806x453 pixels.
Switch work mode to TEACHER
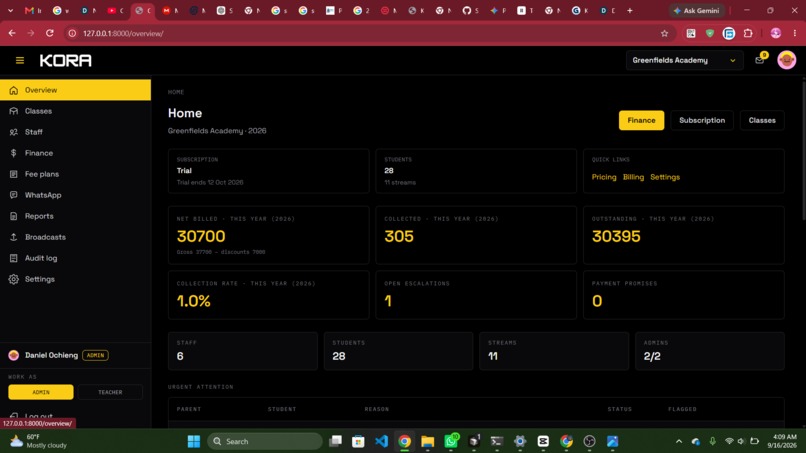tap(110, 392)
